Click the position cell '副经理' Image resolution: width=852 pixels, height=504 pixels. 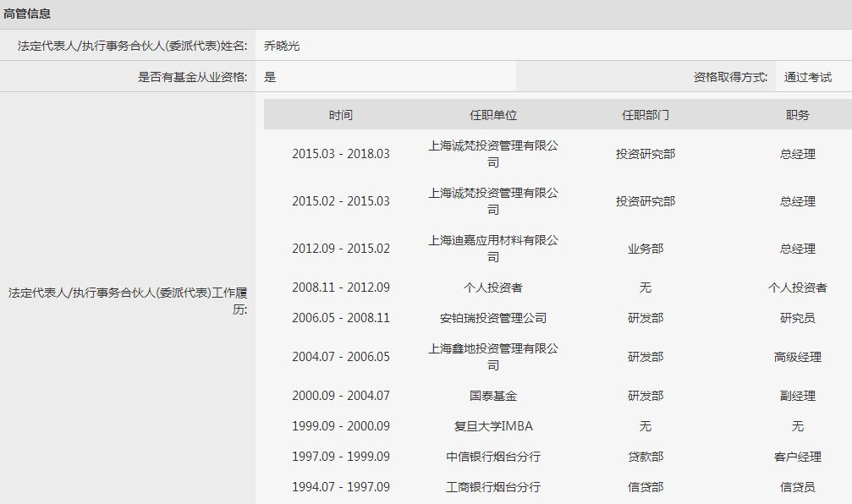[x=797, y=396]
